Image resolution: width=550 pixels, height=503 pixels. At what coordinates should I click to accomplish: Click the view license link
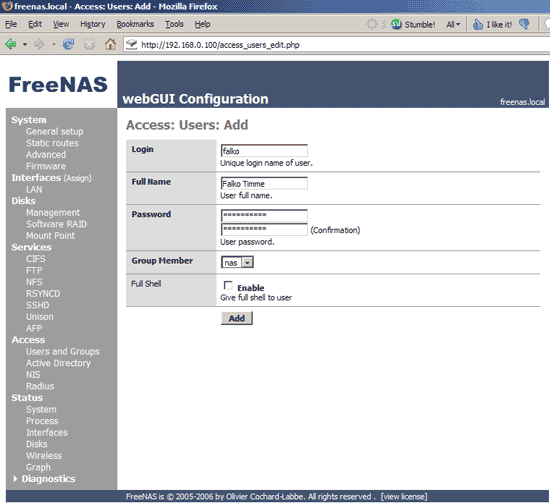click(x=404, y=497)
